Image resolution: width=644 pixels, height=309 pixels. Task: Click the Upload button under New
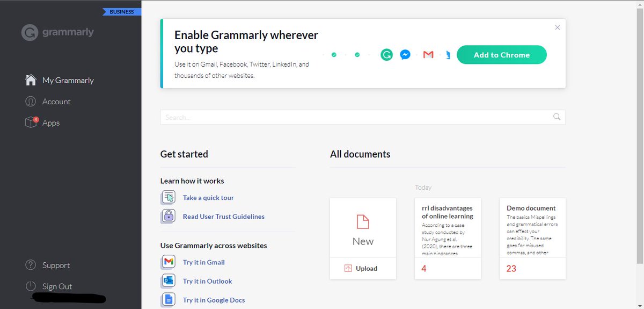click(x=363, y=268)
